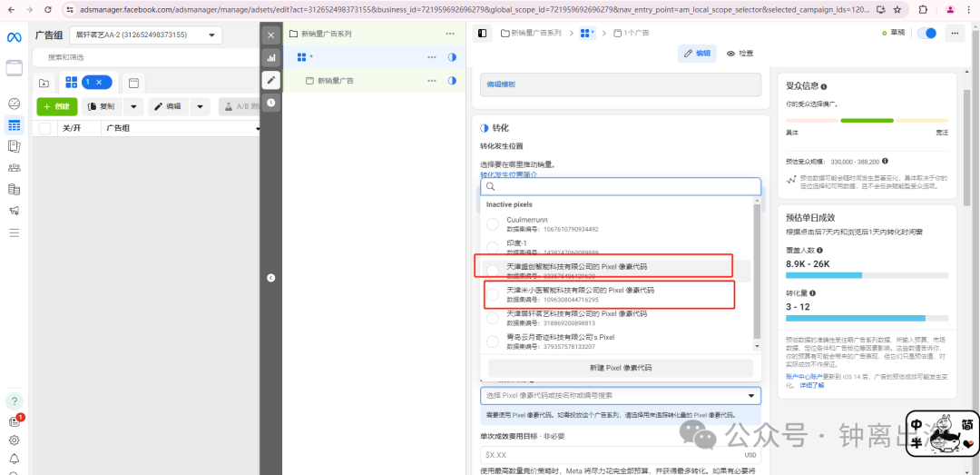Open the account overview gauge icon

coord(15,104)
